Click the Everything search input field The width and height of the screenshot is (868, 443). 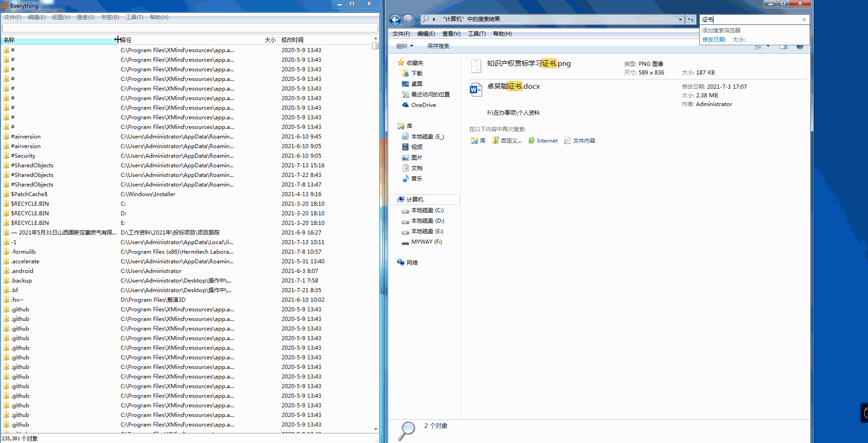[190, 27]
